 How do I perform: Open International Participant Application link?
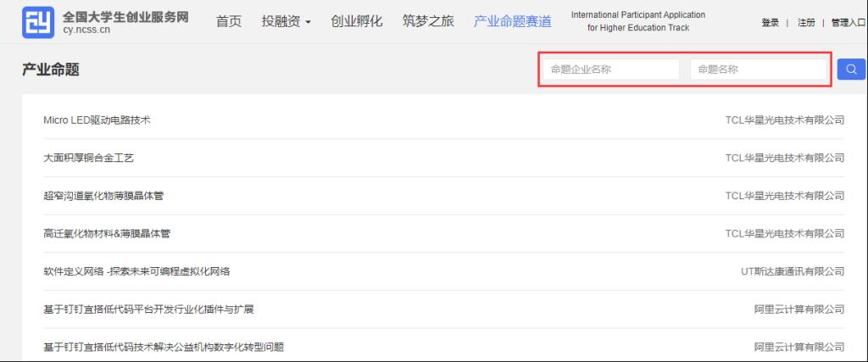click(638, 21)
